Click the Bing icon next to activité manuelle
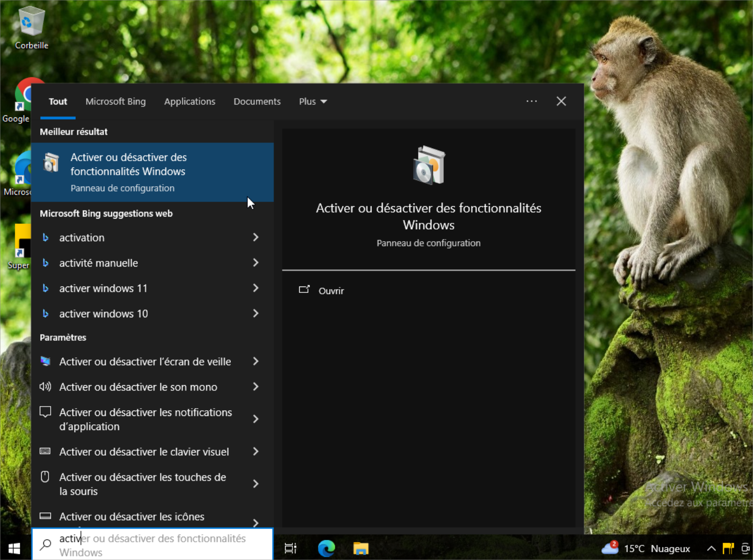 coord(45,263)
